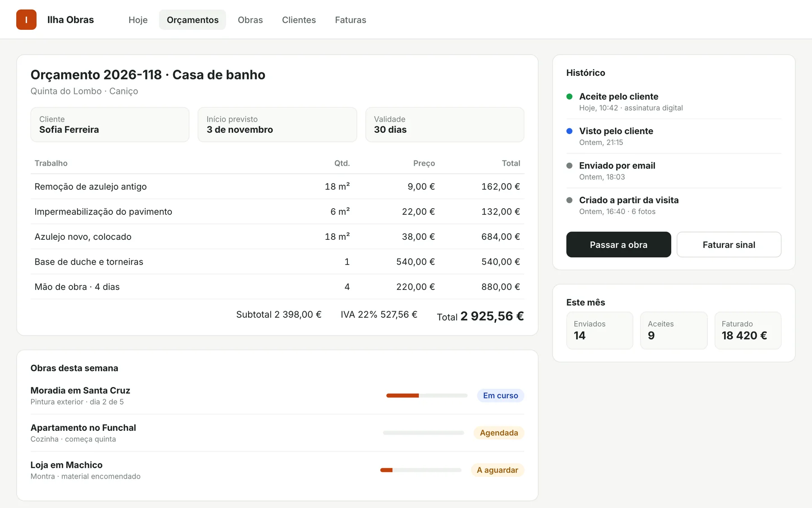
Task: Select the Orçamentos tab
Action: coord(193,20)
